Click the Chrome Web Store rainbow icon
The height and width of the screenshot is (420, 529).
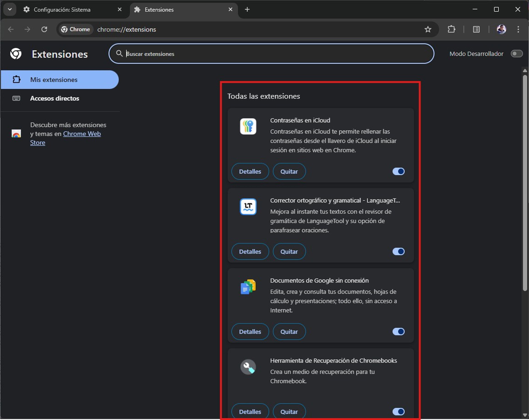click(16, 134)
